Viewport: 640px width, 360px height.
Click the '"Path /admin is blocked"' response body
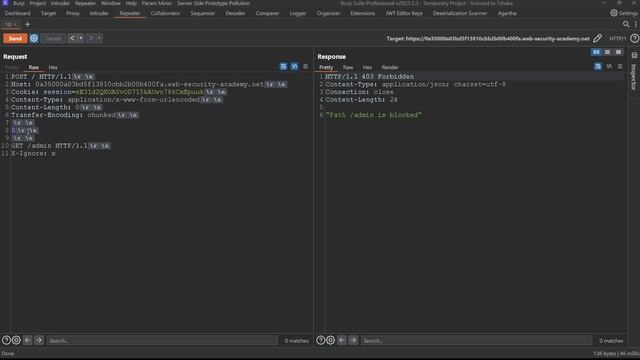point(373,115)
